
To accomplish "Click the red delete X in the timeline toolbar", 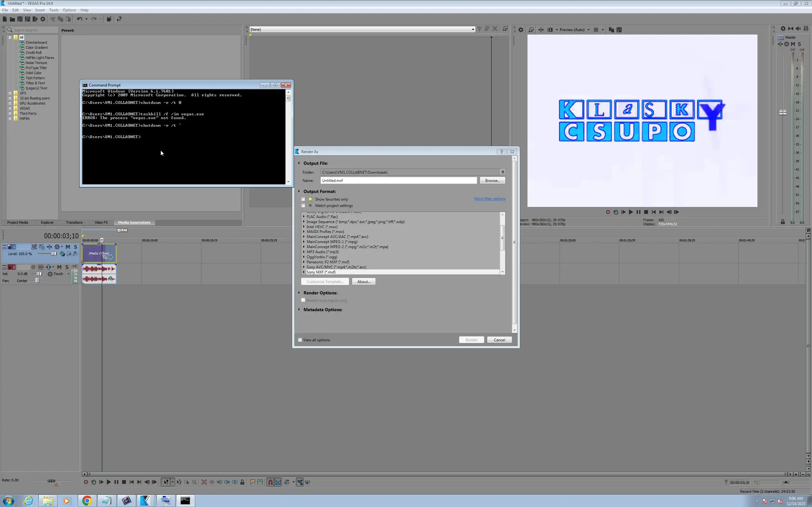I will [x=204, y=482].
